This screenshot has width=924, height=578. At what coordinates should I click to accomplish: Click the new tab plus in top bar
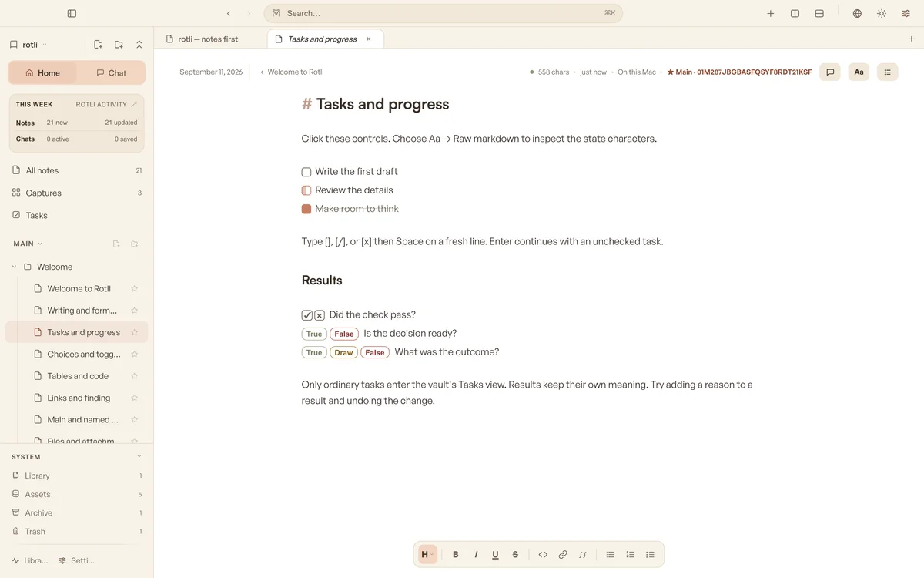tap(771, 13)
